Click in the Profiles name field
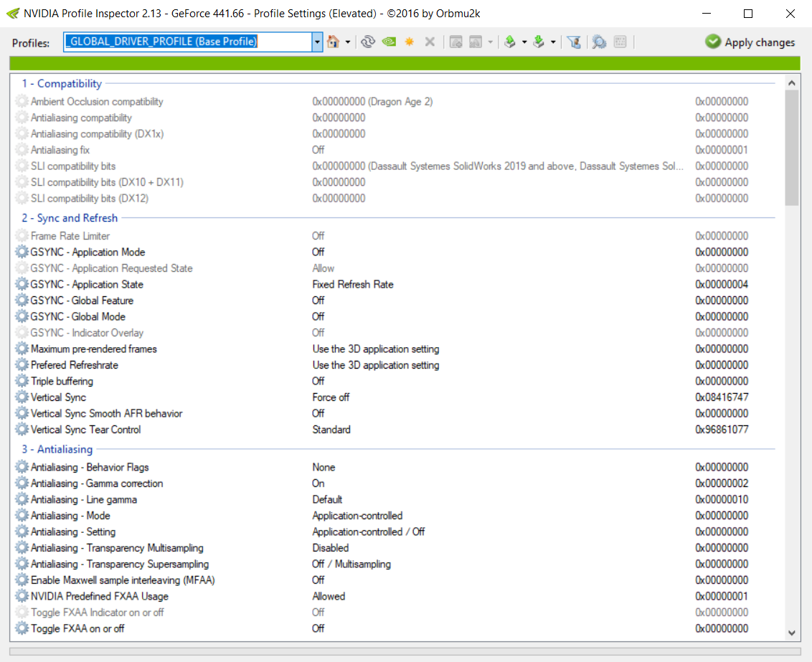This screenshot has width=812, height=662. tap(188, 42)
